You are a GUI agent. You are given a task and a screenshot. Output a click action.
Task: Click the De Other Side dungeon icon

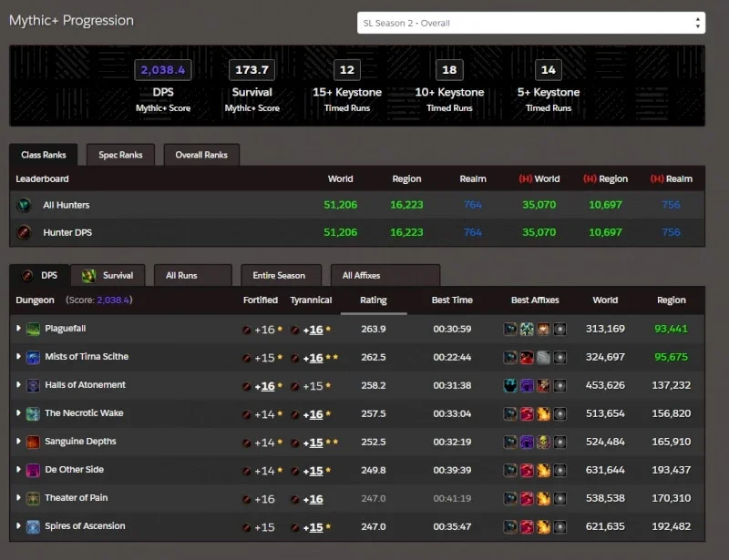[x=33, y=470]
